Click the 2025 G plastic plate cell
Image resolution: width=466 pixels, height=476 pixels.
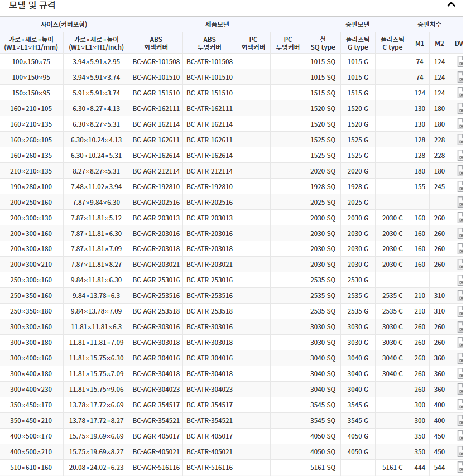(x=358, y=203)
